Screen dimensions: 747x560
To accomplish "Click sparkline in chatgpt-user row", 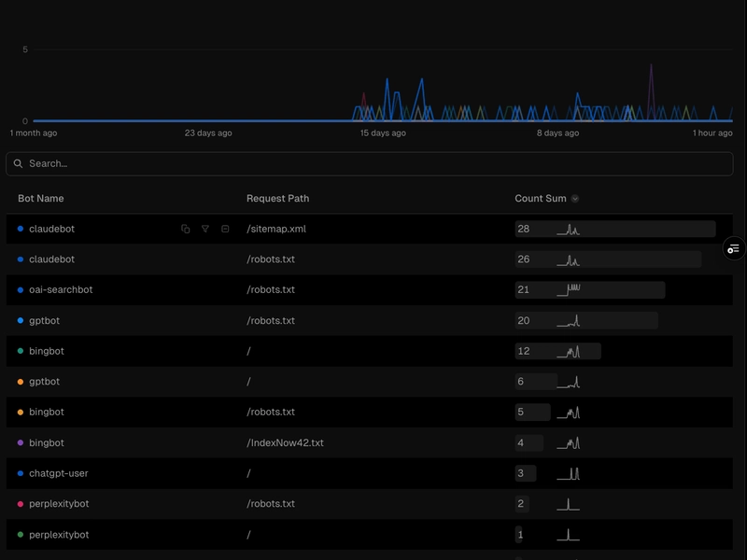I will click(569, 474).
